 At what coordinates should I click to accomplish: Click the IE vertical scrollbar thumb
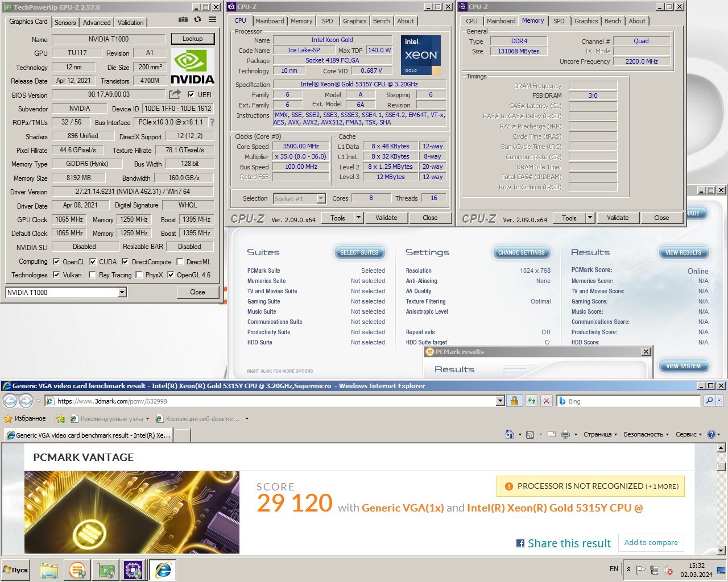[x=721, y=467]
